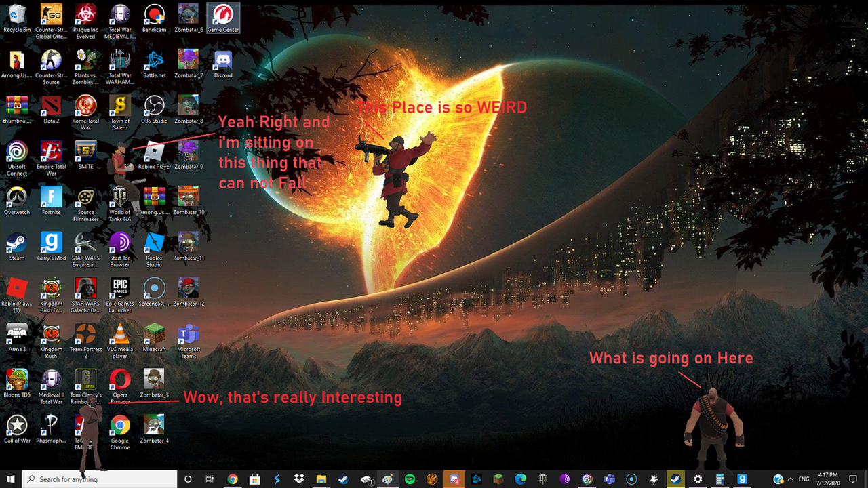
Task: Select the Plague Inc Evolved desktop icon
Action: (x=85, y=20)
